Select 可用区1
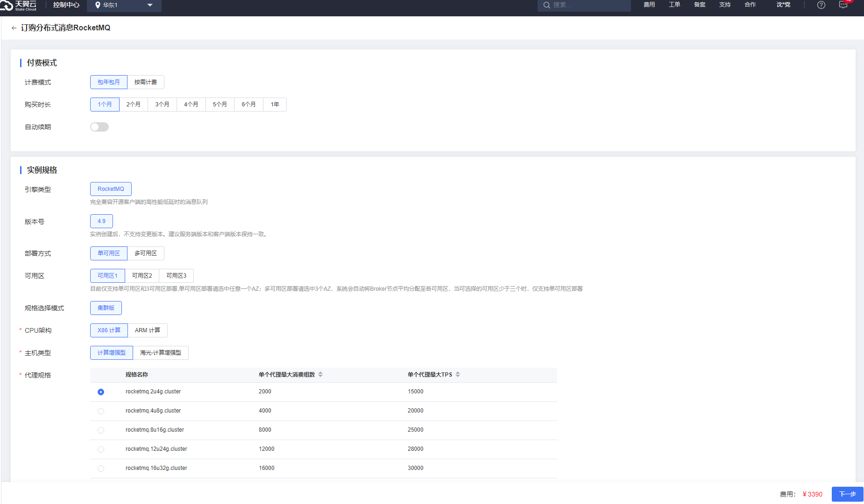The height and width of the screenshot is (504, 864). 107,276
